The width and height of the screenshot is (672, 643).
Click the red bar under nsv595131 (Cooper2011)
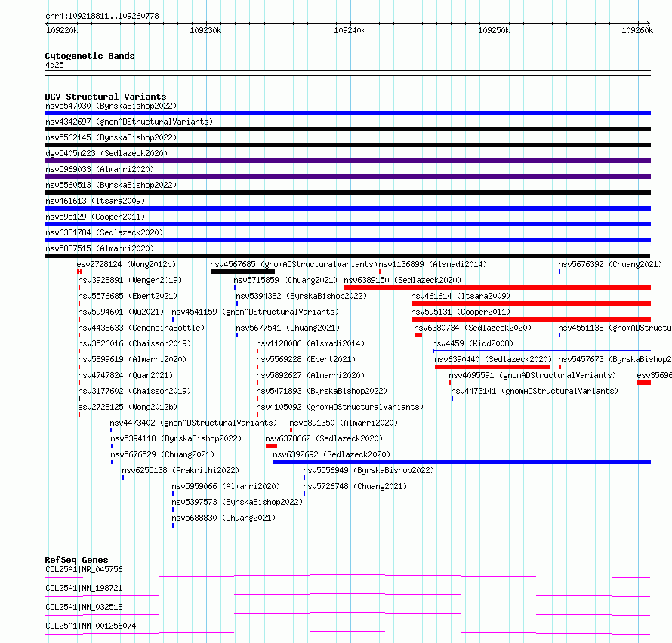tap(531, 319)
